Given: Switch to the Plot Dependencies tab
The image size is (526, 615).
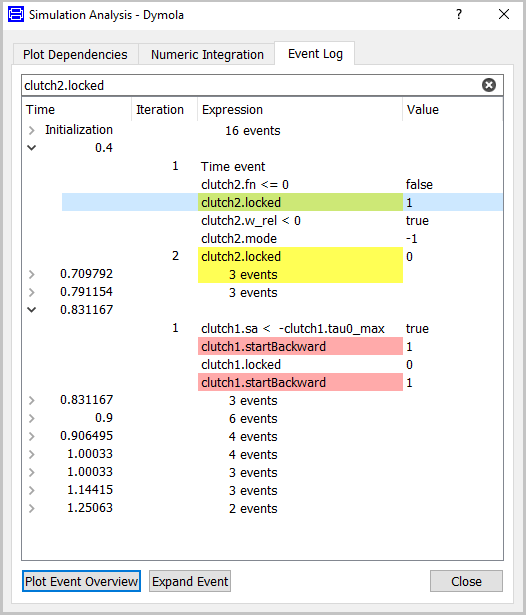Looking at the screenshot, I should pyautogui.click(x=75, y=54).
